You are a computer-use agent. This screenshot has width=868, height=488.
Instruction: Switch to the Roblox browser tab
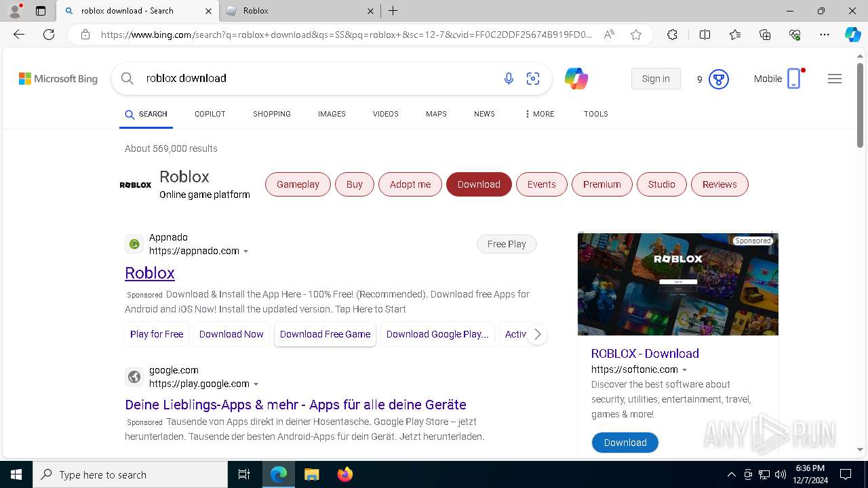[300, 11]
